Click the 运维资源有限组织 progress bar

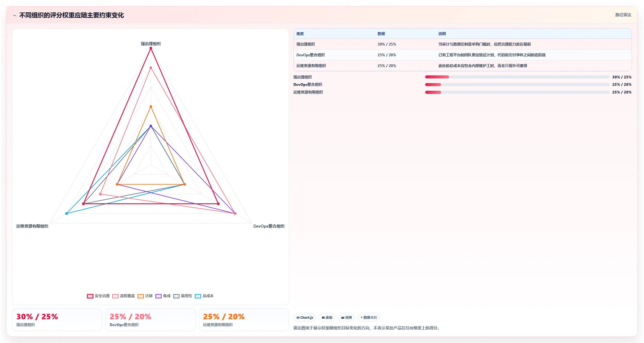point(517,92)
